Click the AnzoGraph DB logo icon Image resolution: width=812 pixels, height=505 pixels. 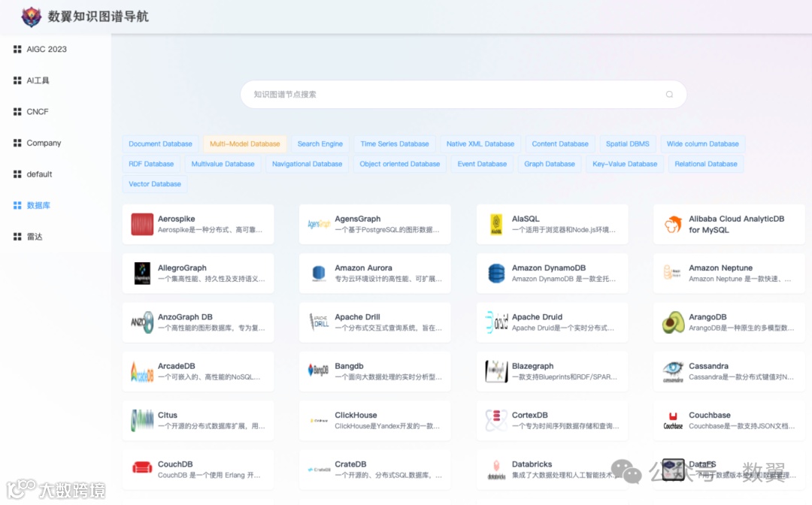(x=142, y=322)
